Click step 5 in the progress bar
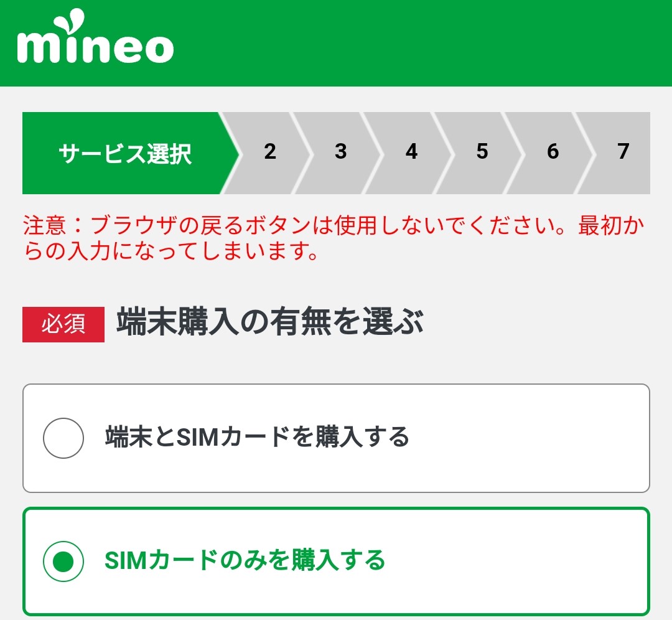Screen dimensions: 672x620 (x=483, y=153)
